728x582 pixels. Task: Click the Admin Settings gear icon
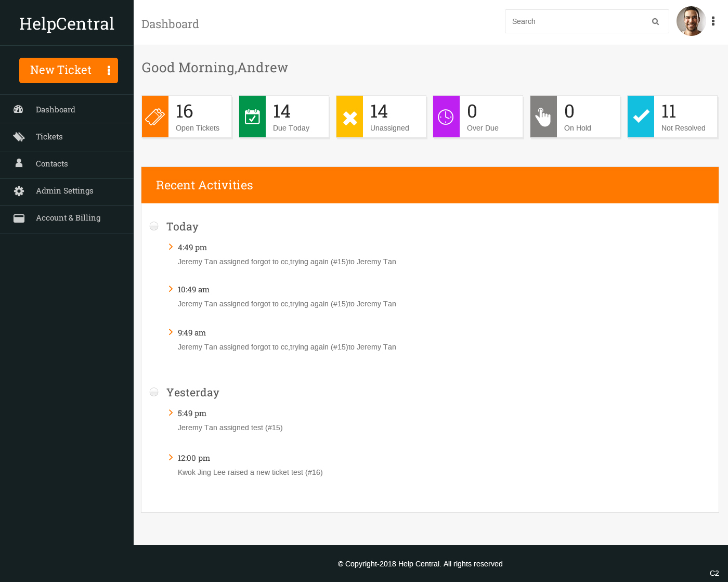coord(19,191)
